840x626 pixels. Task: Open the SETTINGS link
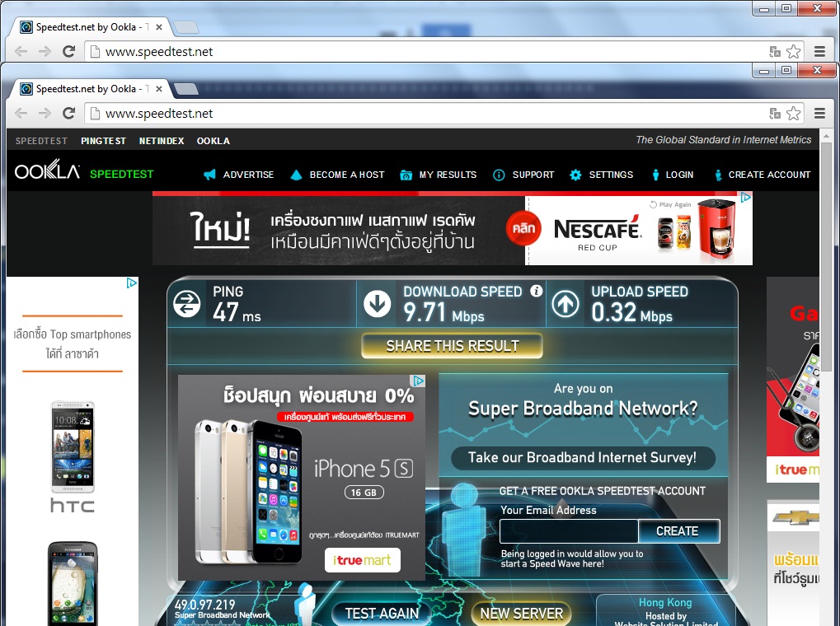[x=611, y=175]
